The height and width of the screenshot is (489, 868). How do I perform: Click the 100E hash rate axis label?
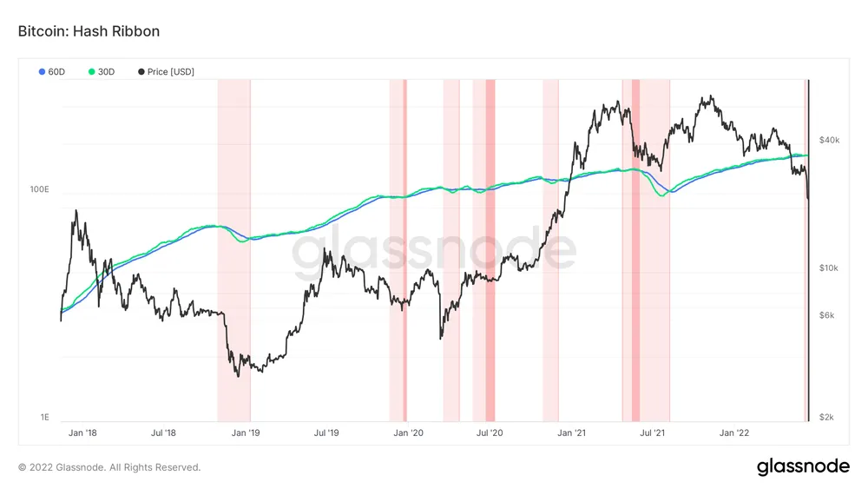pyautogui.click(x=39, y=189)
